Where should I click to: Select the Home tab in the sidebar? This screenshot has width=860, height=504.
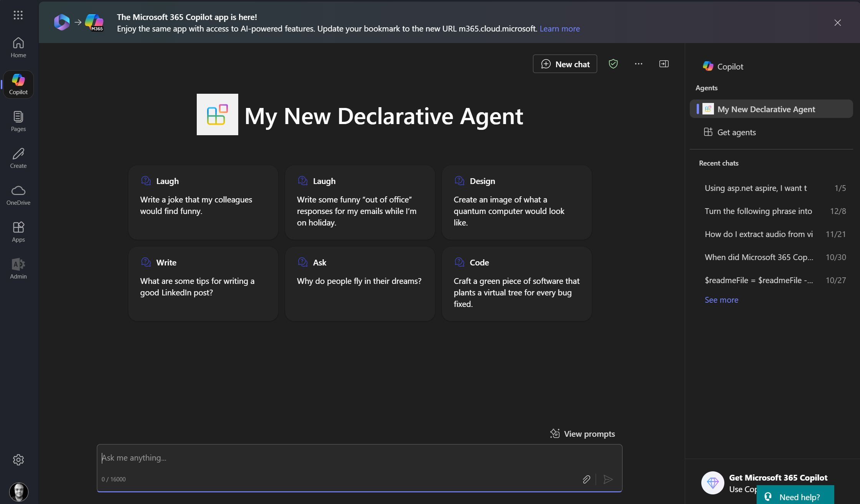coord(18,47)
